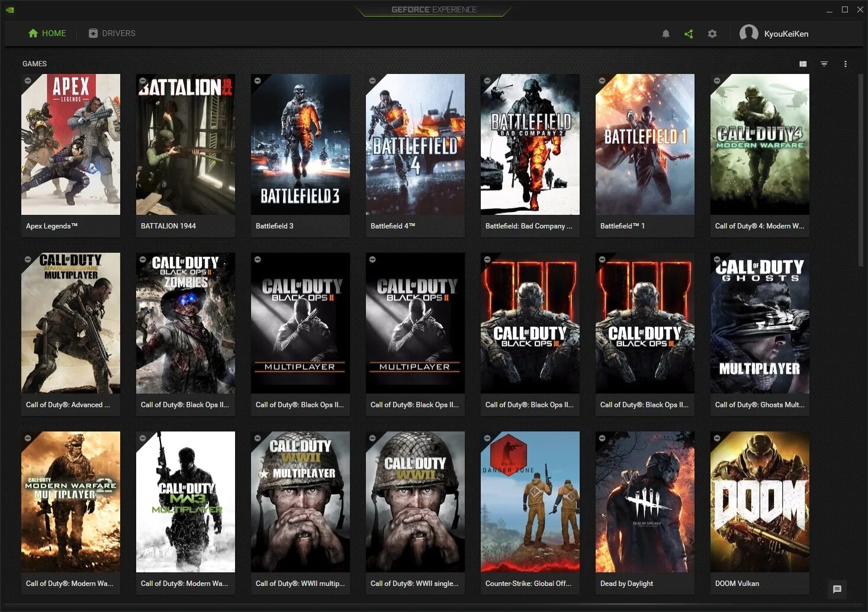868x612 pixels.
Task: Switch games to grid view layout
Action: (803, 64)
